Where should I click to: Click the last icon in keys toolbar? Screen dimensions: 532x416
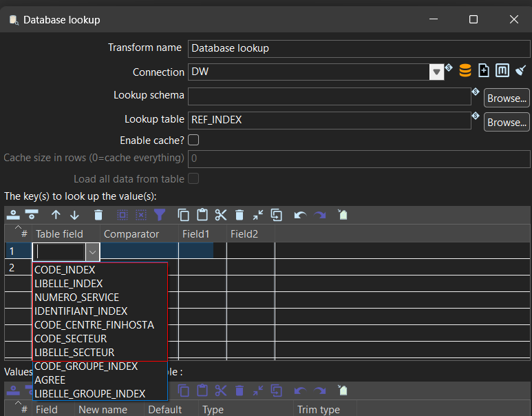(343, 215)
